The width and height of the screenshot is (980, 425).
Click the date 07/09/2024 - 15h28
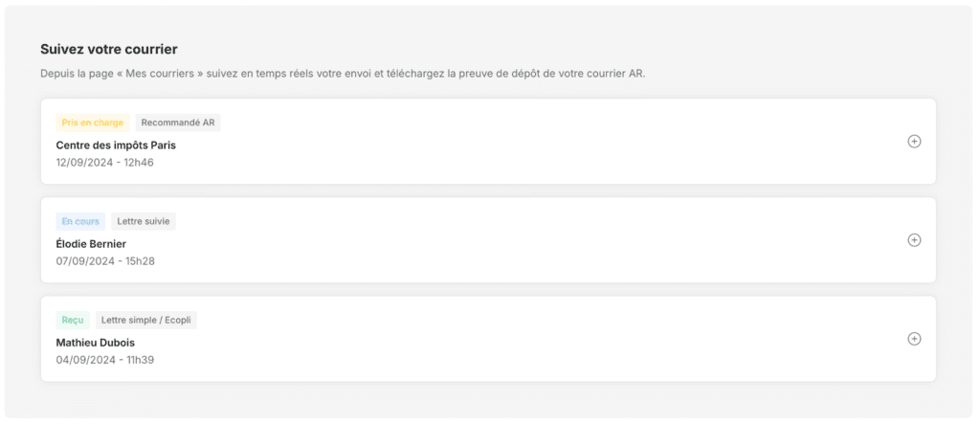pos(105,261)
